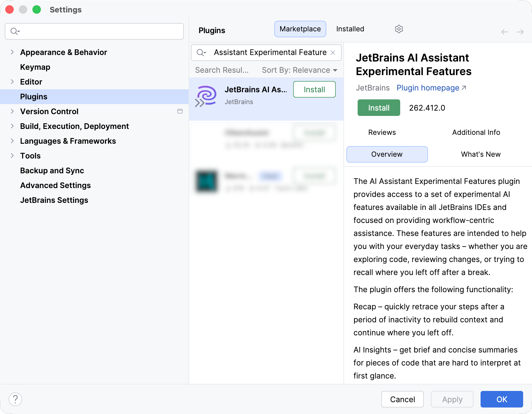Click the external link arrow next to Plugin homepage
The height and width of the screenshot is (414, 532).
(464, 87)
